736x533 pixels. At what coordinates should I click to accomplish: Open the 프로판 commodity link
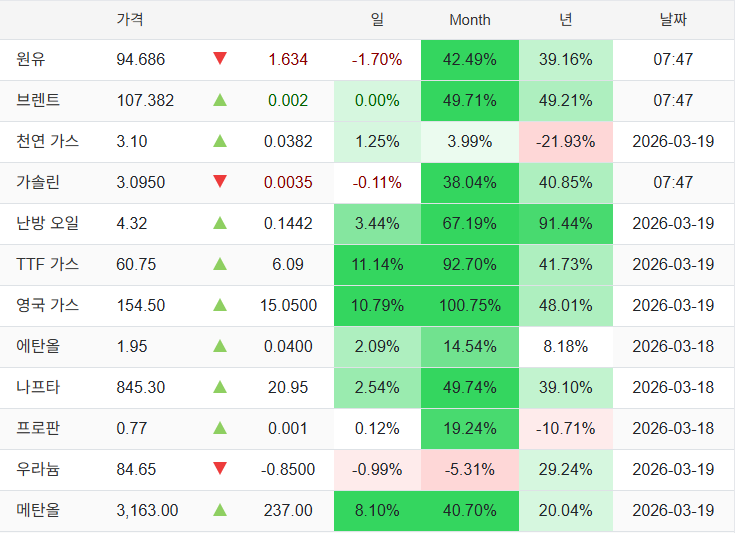[x=38, y=428]
